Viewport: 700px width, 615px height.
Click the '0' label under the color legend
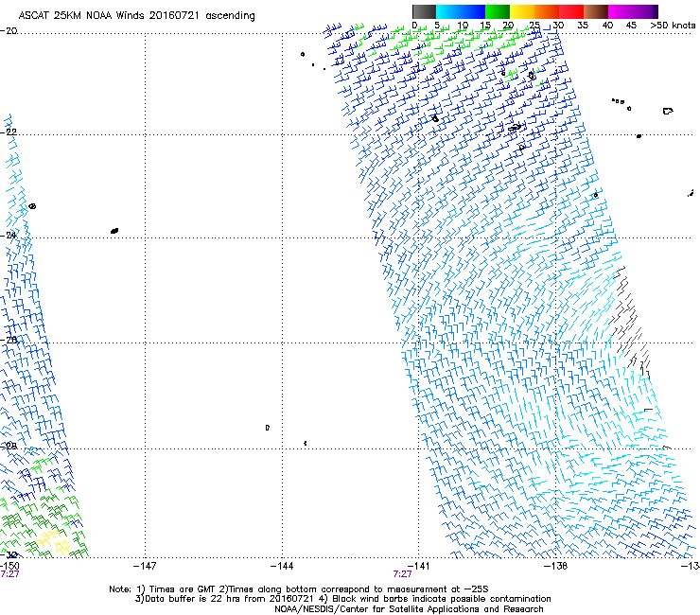click(x=414, y=26)
